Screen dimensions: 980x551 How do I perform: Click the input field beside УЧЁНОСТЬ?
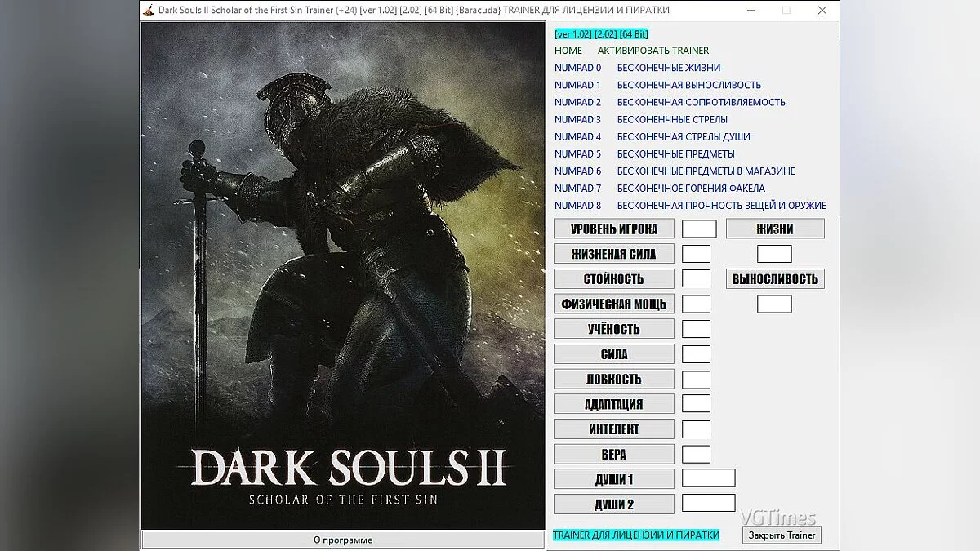(x=696, y=328)
